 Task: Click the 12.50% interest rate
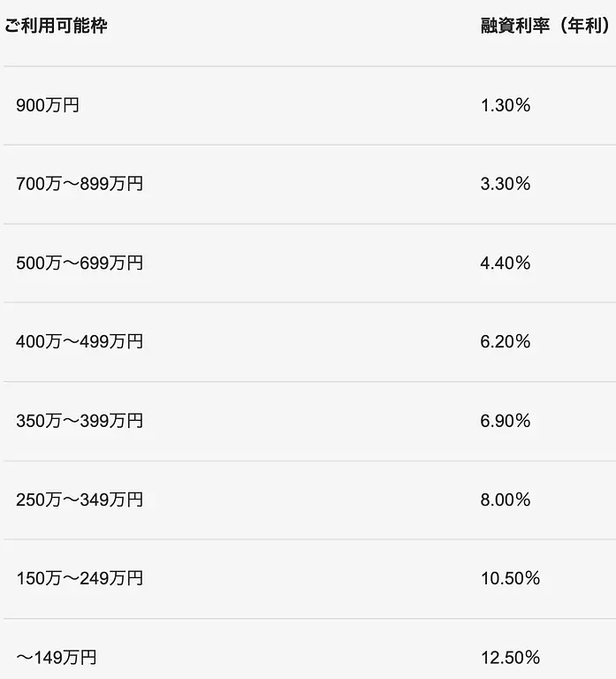tap(510, 658)
